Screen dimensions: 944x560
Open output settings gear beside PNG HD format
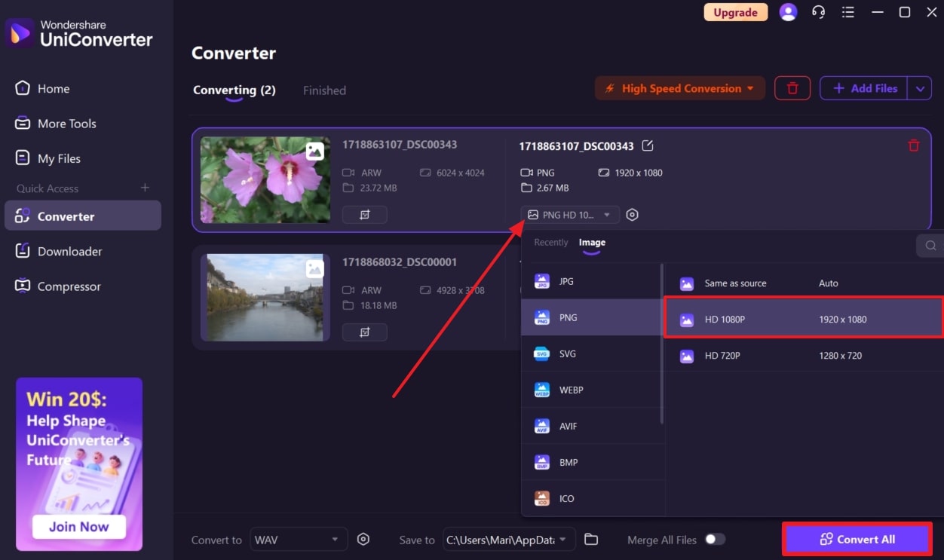[x=633, y=215]
